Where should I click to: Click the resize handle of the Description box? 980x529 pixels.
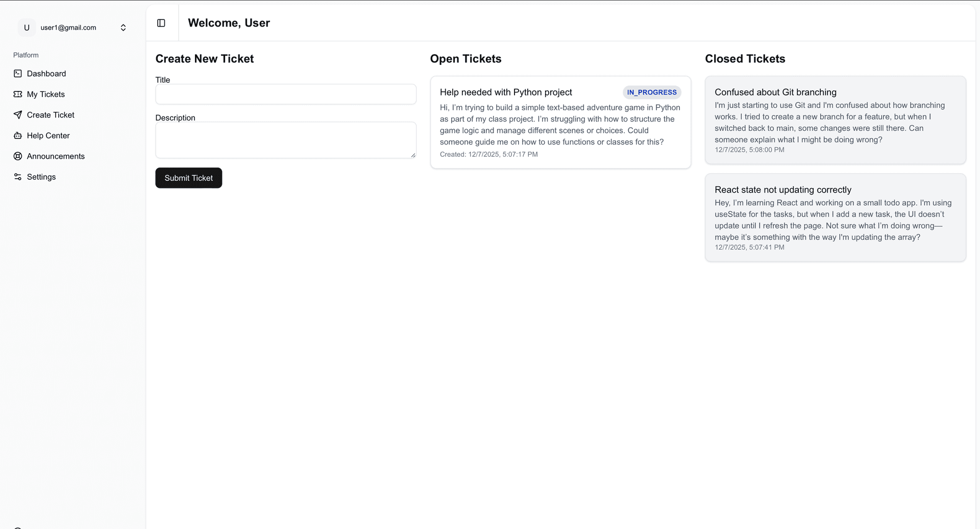tap(413, 155)
